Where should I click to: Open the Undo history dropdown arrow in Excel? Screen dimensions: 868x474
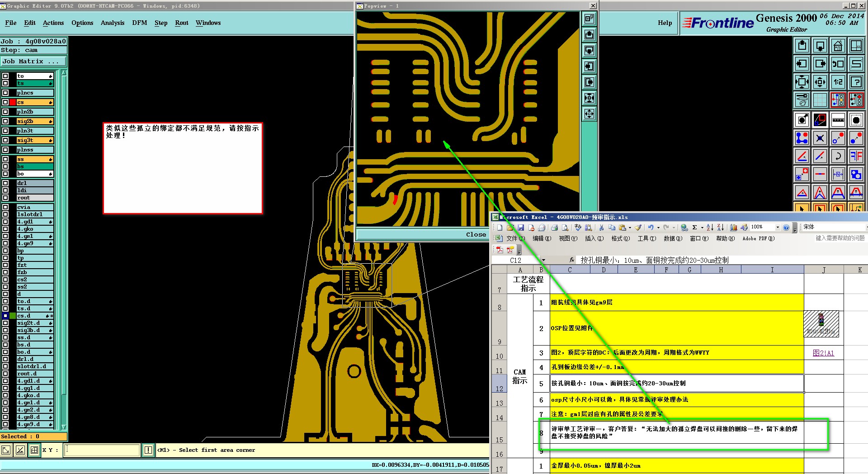point(658,228)
